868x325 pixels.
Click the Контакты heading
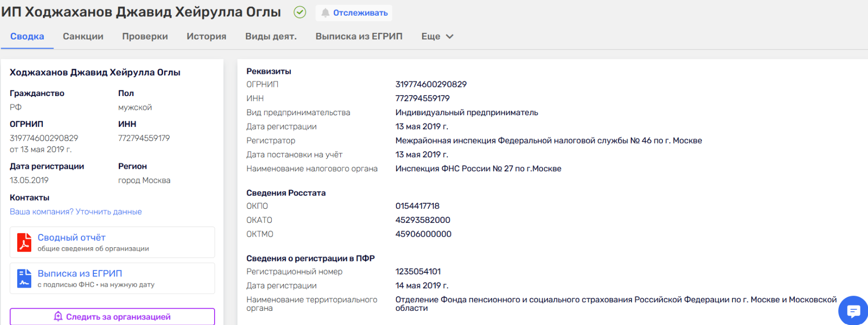click(30, 198)
